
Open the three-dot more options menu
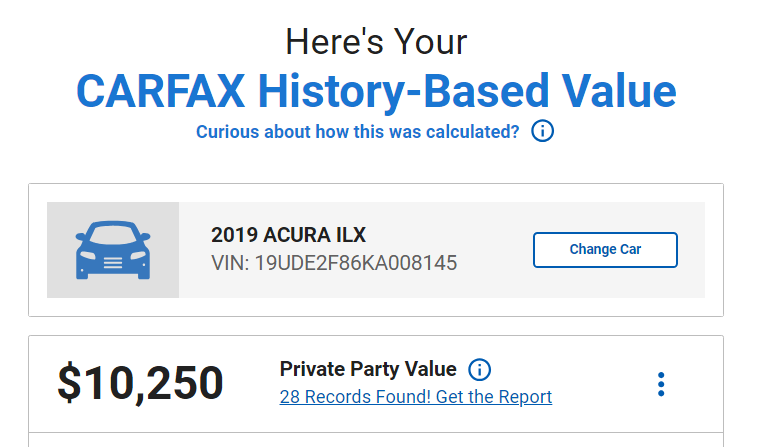[661, 384]
